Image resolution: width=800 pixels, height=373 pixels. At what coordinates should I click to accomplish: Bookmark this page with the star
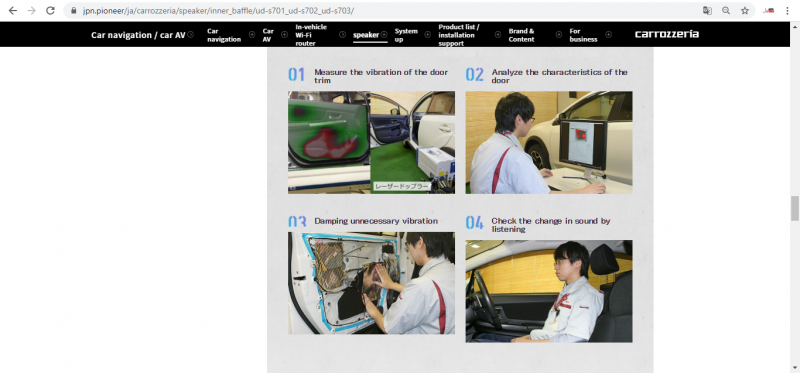[745, 11]
